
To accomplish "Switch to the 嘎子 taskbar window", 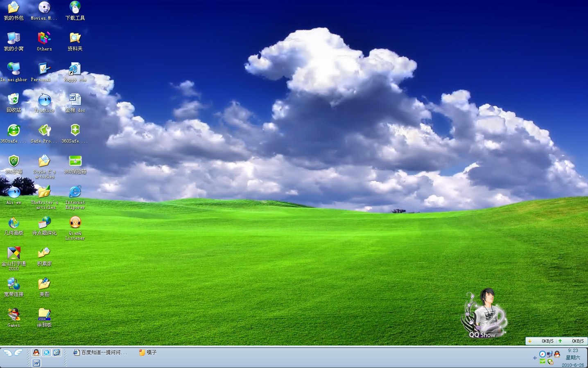I will (148, 352).
